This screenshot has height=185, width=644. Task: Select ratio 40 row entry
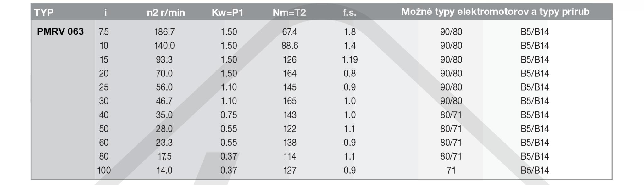tap(104, 115)
